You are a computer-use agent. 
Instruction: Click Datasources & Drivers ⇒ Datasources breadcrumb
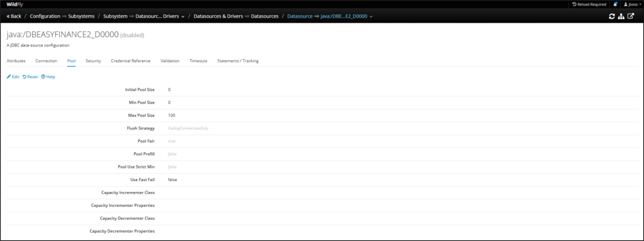click(x=236, y=16)
